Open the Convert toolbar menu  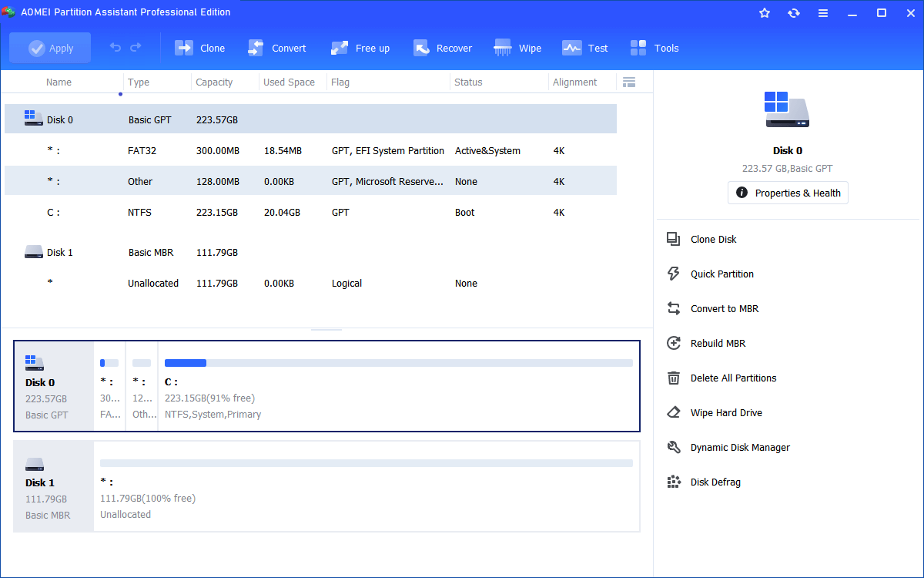click(x=277, y=48)
